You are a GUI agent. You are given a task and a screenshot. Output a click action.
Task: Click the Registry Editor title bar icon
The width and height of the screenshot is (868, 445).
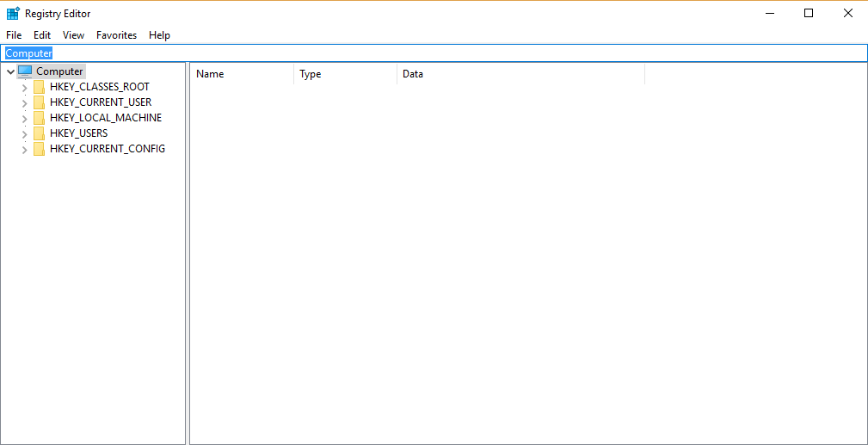point(13,13)
